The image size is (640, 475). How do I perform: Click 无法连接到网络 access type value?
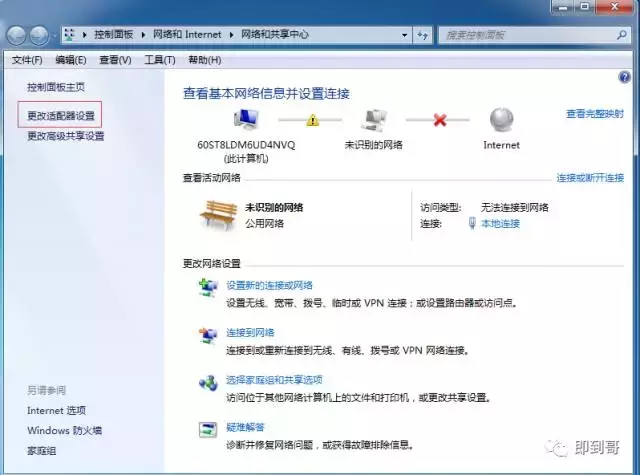[514, 207]
